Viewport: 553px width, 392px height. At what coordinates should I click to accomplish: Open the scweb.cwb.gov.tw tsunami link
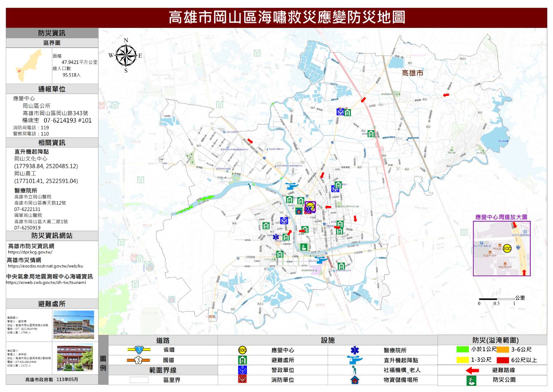46,282
